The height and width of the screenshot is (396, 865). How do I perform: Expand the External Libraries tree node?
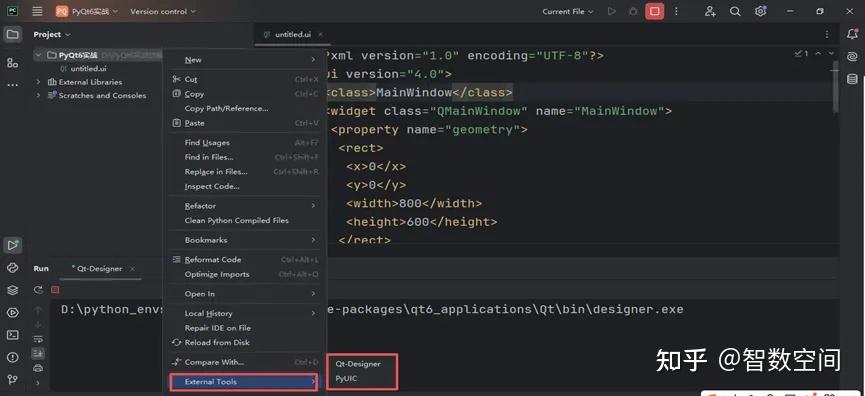(x=38, y=82)
